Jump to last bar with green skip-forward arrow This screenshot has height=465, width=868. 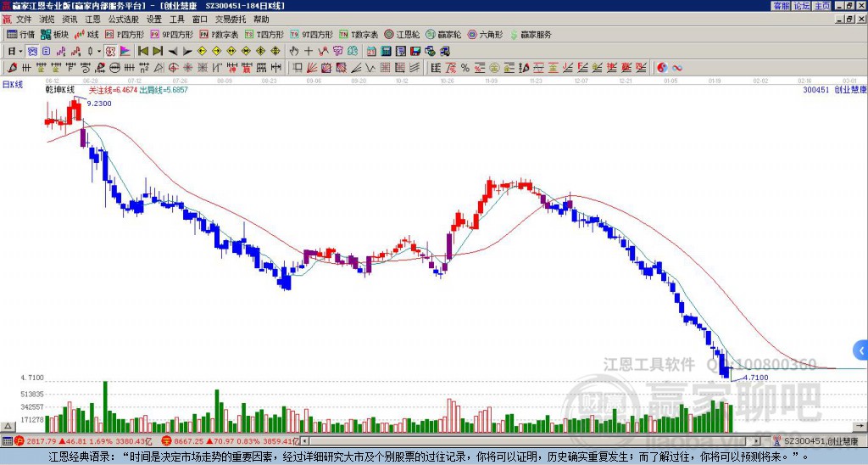(158, 52)
